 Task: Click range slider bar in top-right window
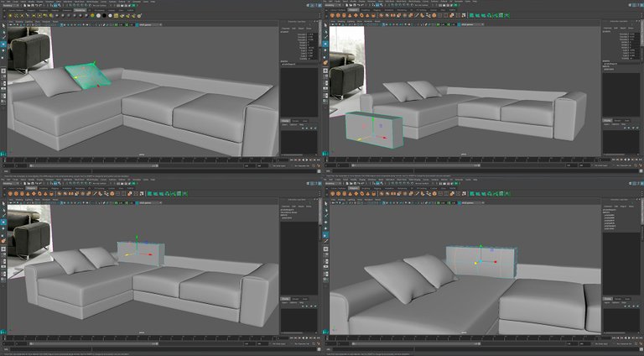click(x=416, y=165)
